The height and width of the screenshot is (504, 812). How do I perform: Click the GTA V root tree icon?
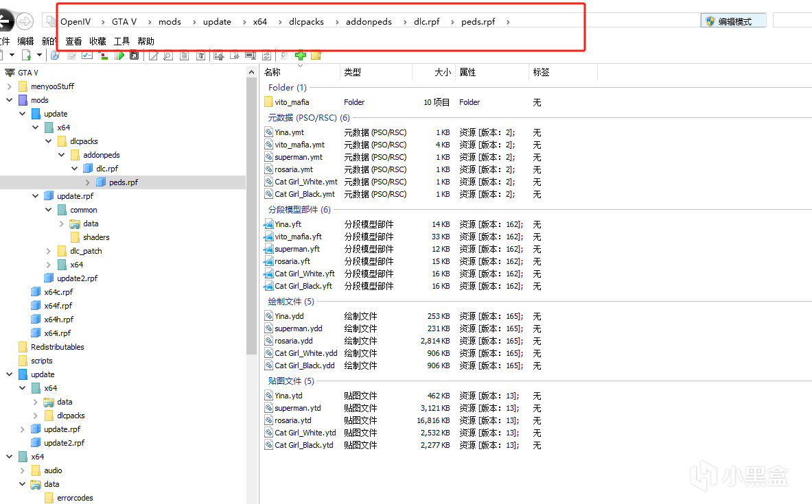(x=10, y=73)
